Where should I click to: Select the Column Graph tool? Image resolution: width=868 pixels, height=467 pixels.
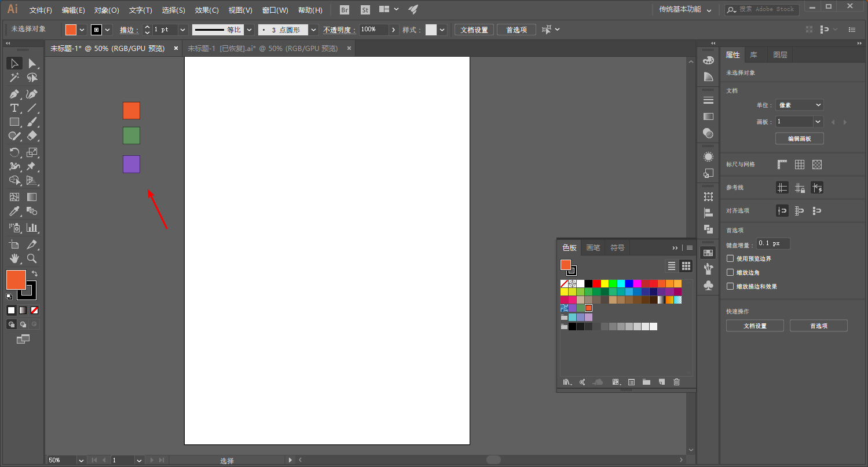coord(32,228)
